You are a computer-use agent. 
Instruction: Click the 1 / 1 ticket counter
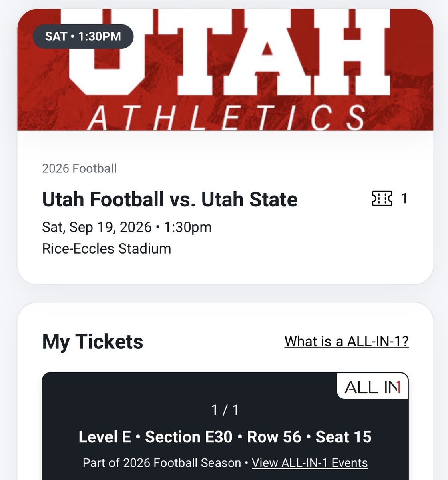[x=225, y=410]
